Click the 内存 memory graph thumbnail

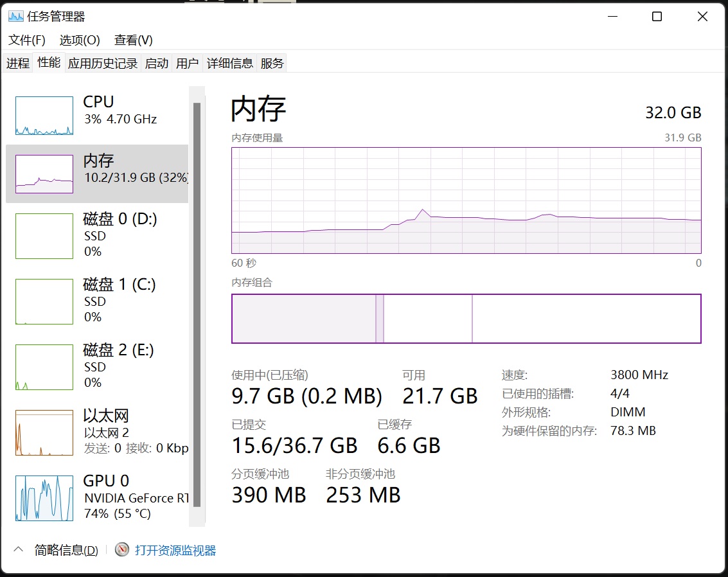pyautogui.click(x=44, y=174)
